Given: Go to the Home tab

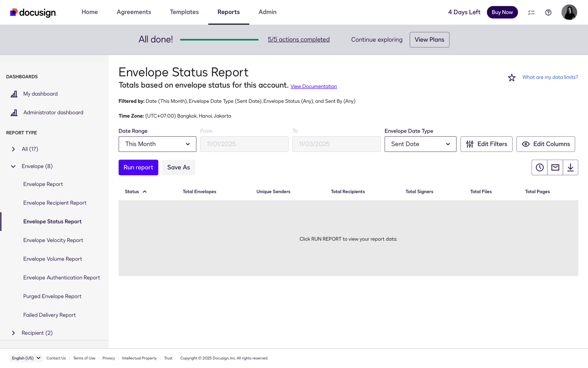Looking at the screenshot, I should [x=90, y=12].
